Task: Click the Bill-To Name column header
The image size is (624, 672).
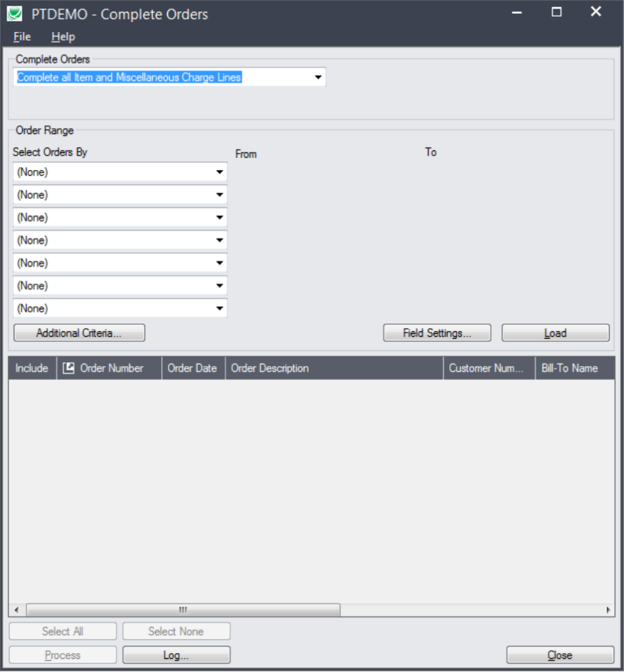Action: tap(575, 368)
